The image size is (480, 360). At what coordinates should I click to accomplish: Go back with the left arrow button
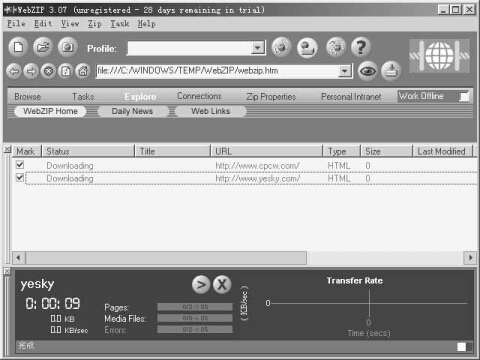point(14,71)
